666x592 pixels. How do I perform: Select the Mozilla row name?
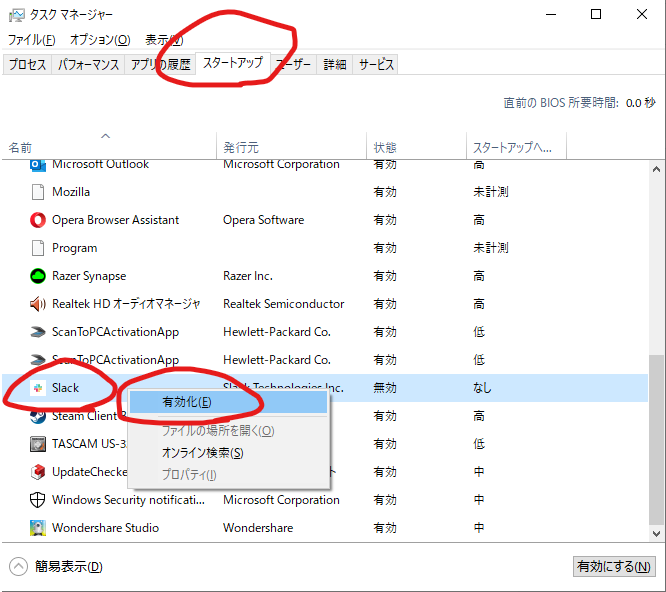[x=71, y=192]
